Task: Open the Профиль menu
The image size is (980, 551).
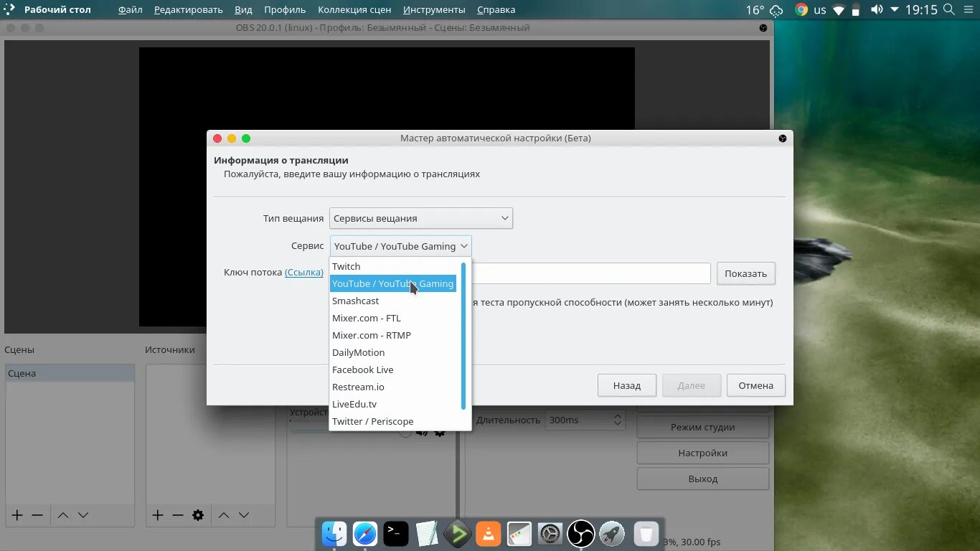Action: point(285,10)
